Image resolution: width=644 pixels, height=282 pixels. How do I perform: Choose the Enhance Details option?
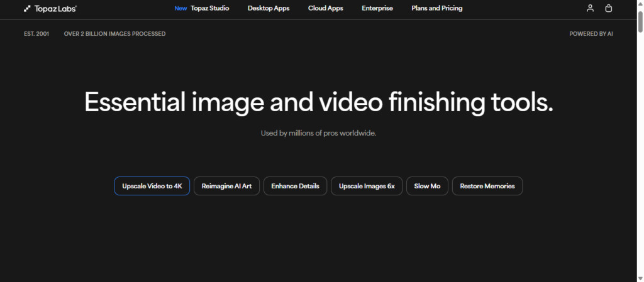coord(295,186)
